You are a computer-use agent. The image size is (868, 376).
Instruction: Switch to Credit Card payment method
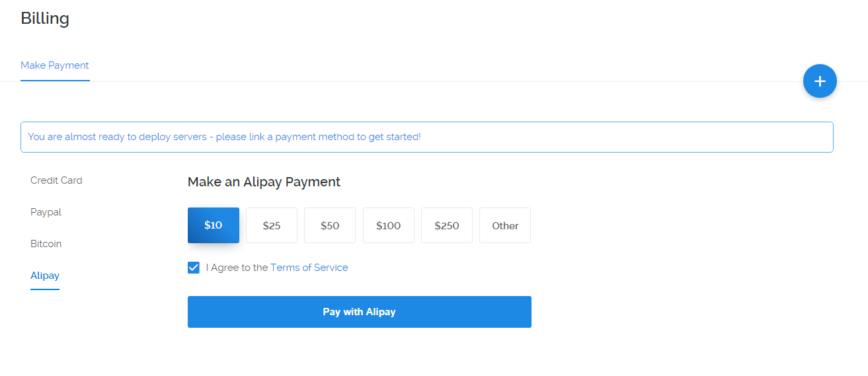56,180
